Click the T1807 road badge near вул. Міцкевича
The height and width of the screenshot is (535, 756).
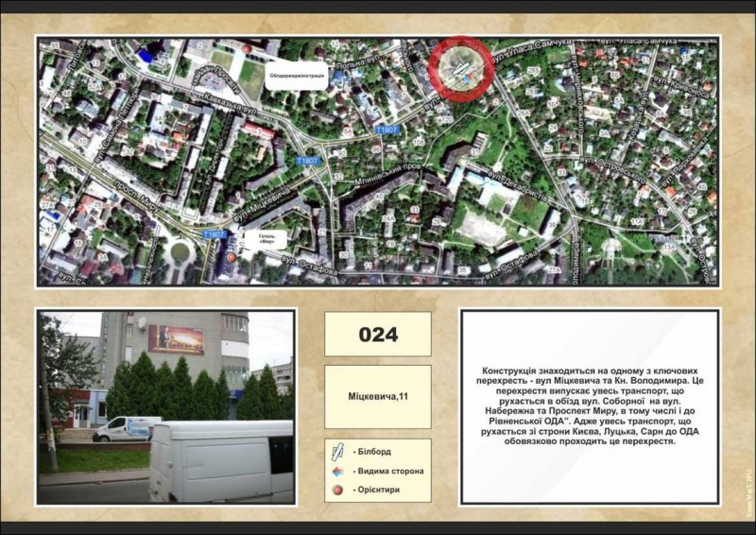pyautogui.click(x=307, y=162)
